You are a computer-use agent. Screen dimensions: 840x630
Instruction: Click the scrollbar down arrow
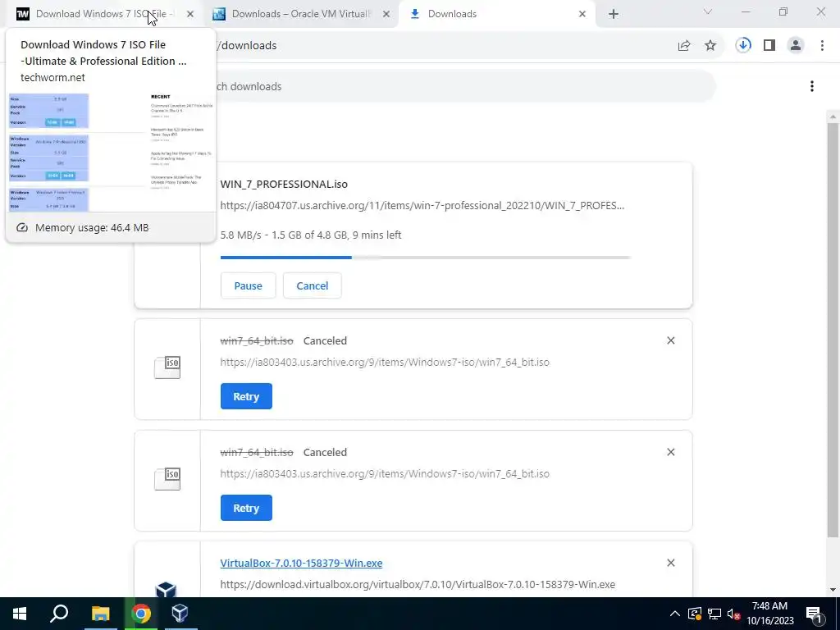coord(833,590)
